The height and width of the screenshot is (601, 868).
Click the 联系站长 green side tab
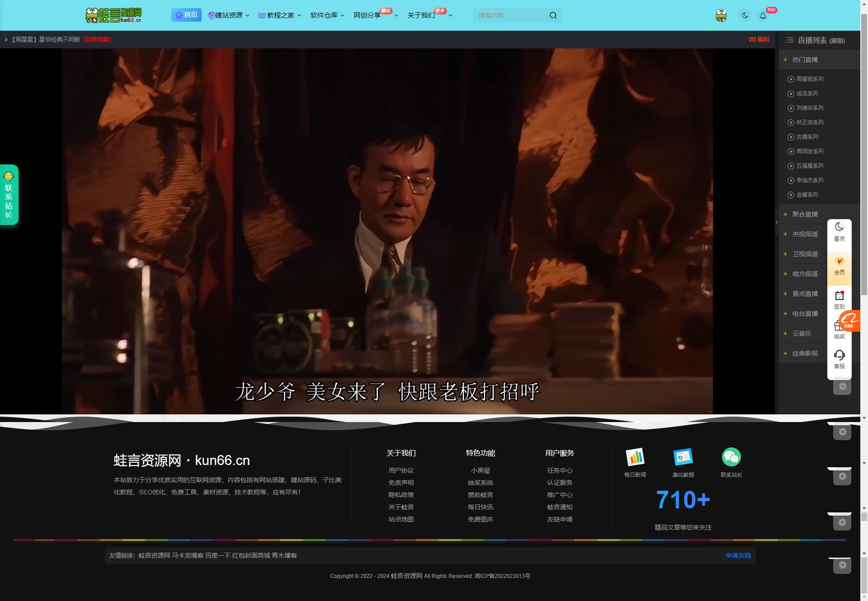(9, 195)
